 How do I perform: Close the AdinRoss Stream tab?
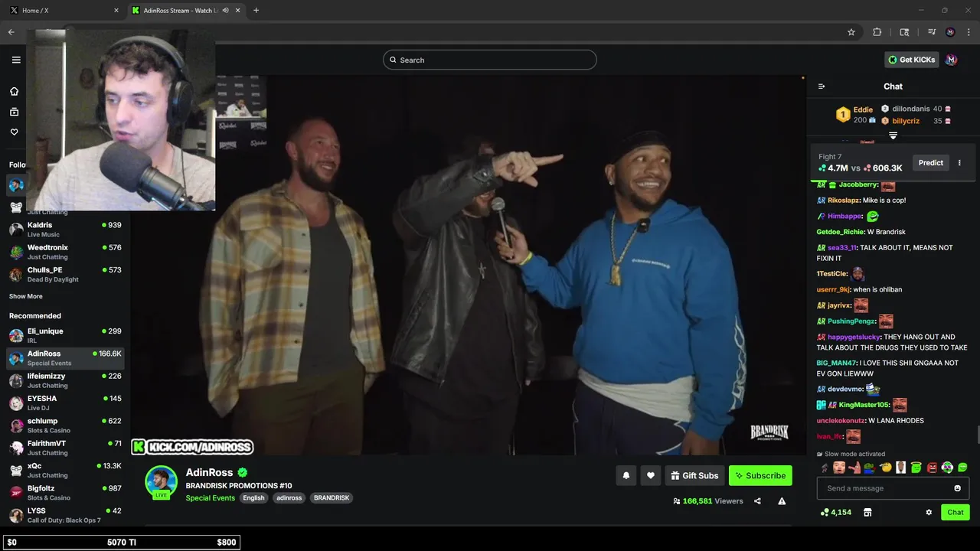tap(238, 11)
